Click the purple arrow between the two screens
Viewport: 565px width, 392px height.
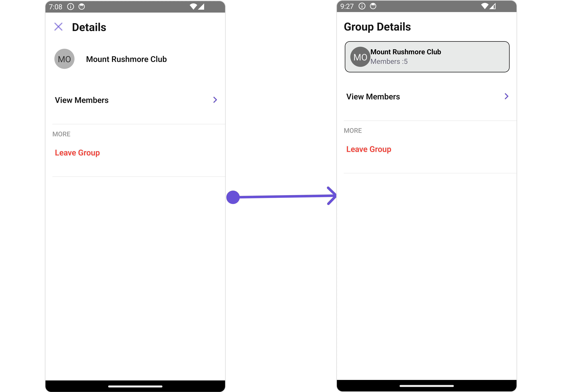pyautogui.click(x=281, y=196)
